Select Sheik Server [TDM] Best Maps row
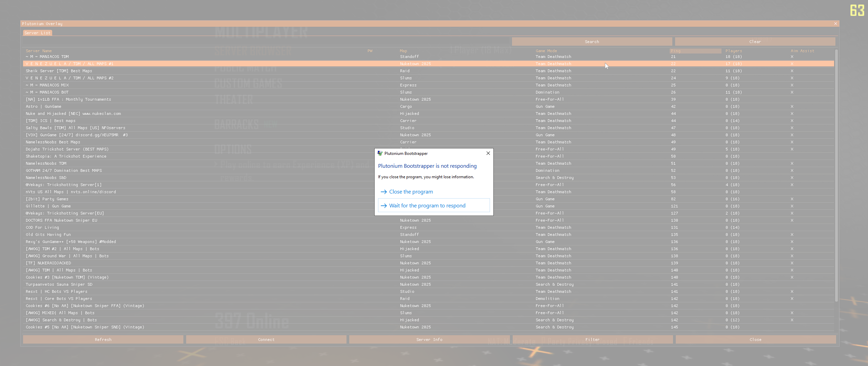Screen dimensions: 868x366 point(59,71)
